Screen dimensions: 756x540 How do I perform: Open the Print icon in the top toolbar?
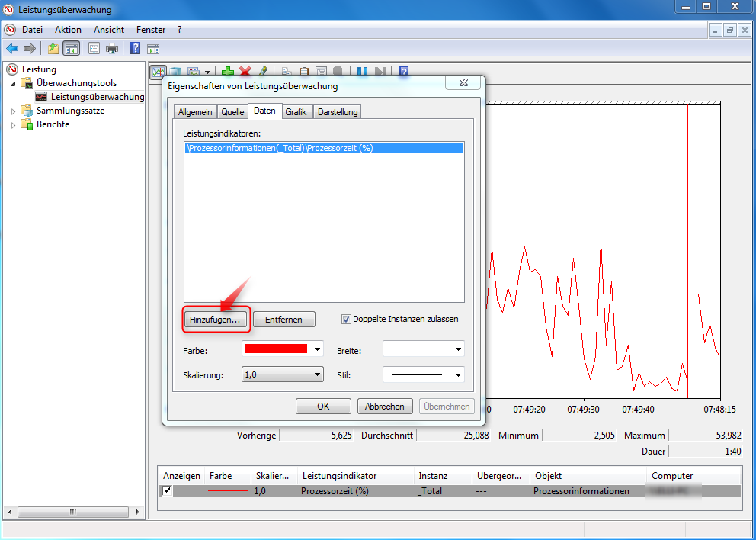(111, 48)
